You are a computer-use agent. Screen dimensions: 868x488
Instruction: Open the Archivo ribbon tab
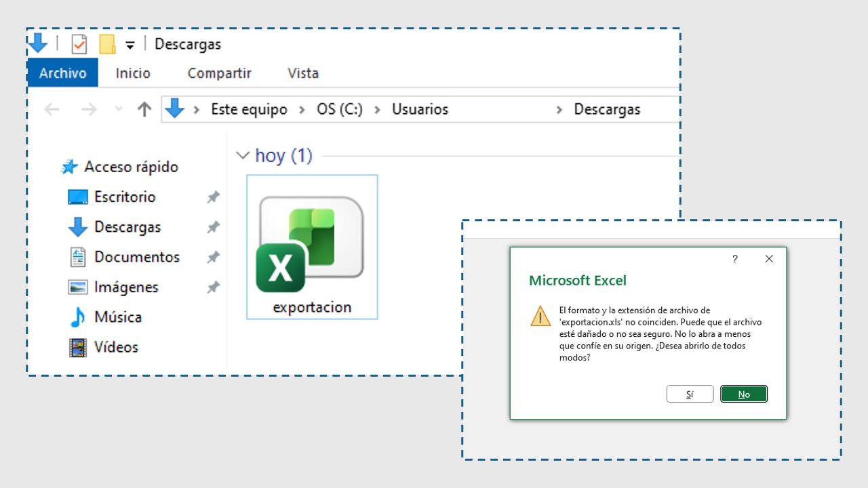[62, 73]
